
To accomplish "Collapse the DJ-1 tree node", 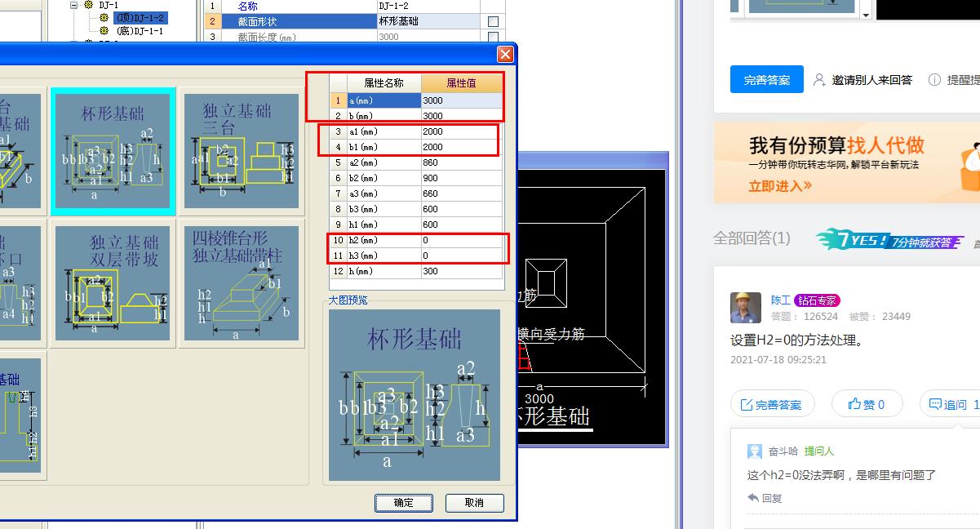I will (73, 5).
